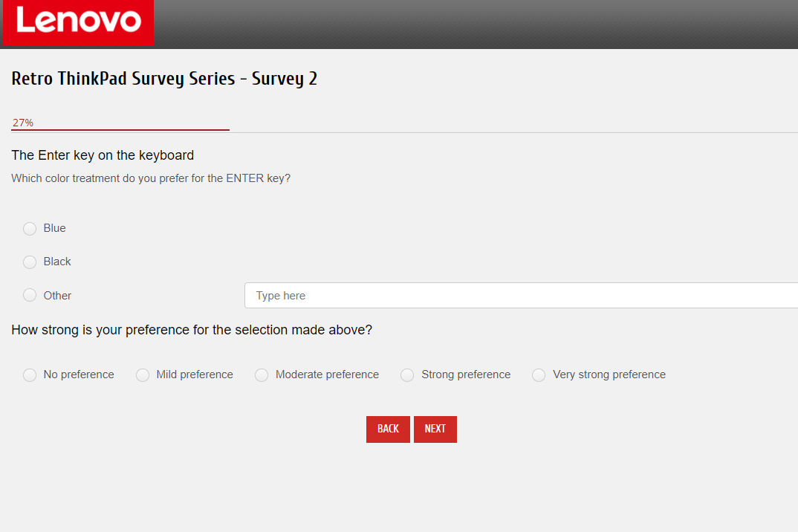Click the 27% progress label

(23, 123)
